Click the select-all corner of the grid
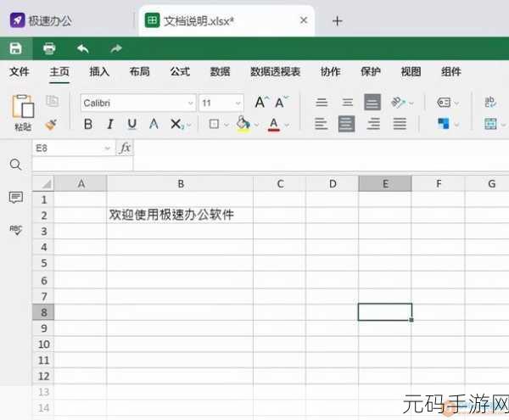509x420 pixels. [x=43, y=183]
